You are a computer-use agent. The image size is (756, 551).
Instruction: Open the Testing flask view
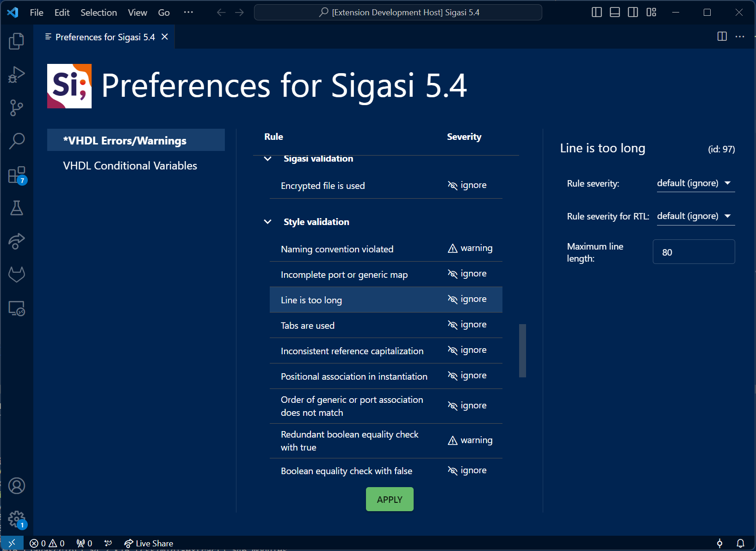17,208
